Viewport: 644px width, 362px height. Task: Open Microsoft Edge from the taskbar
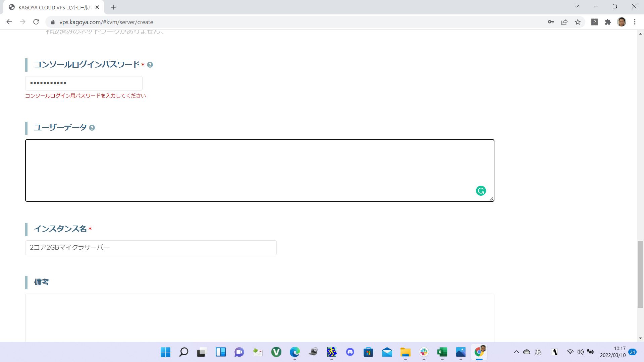294,352
